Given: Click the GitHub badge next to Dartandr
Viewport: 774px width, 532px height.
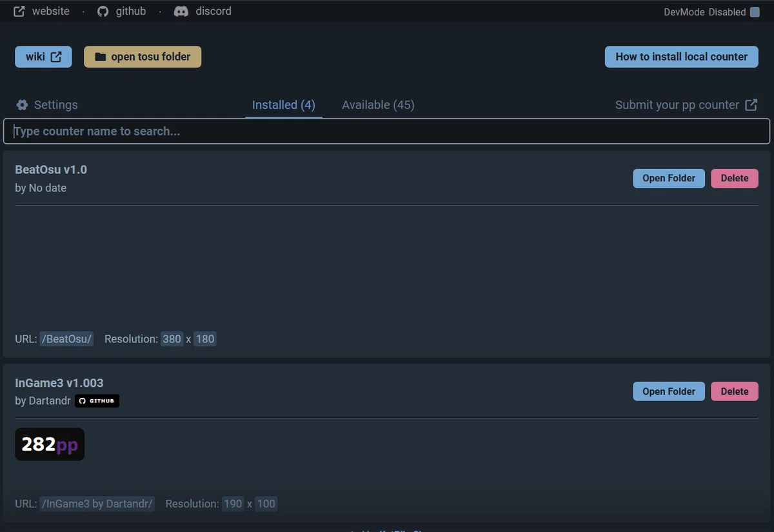Looking at the screenshot, I should (x=97, y=401).
